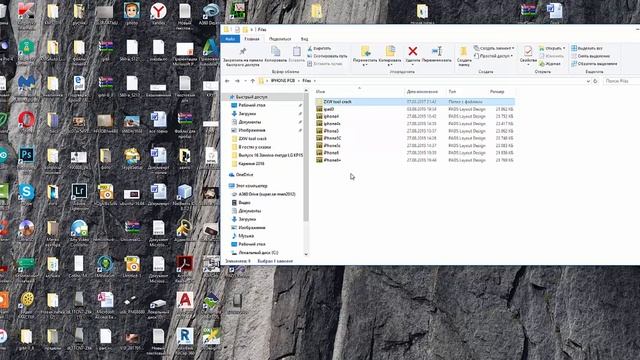Open Lightroom desktop shortcut

tap(79, 193)
